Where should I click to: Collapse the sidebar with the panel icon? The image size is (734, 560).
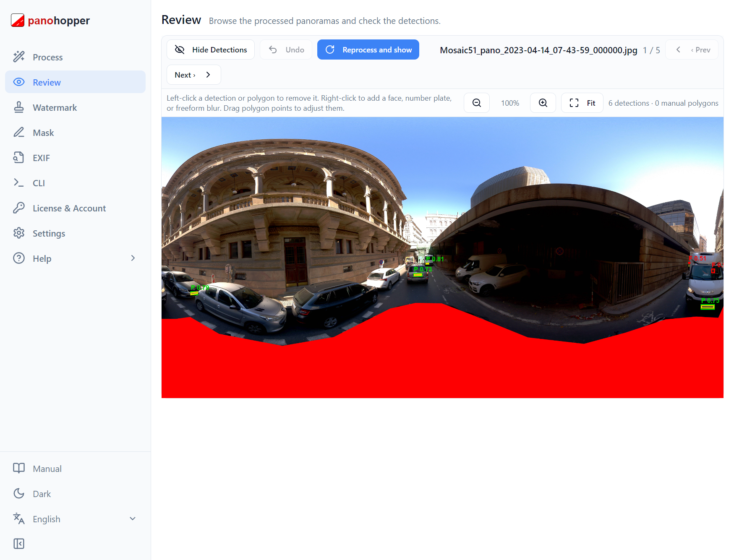point(19,544)
